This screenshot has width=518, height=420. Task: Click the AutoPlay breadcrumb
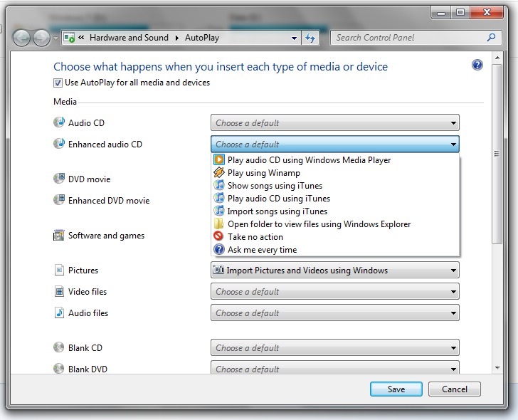202,38
